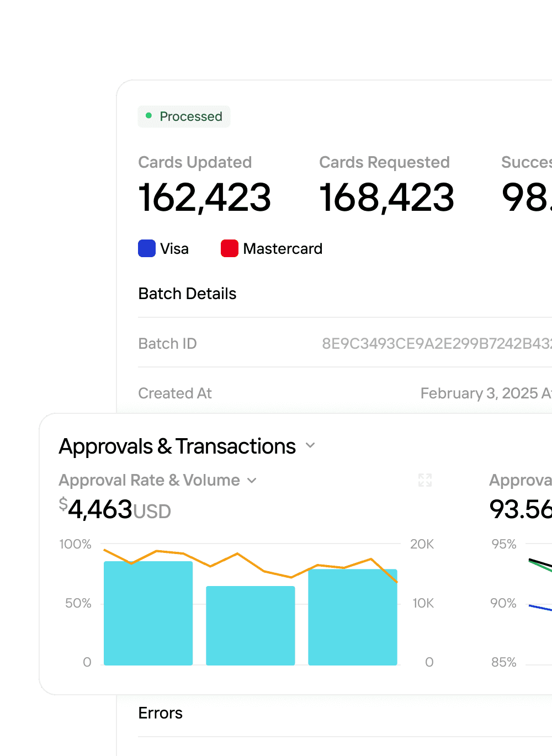Click the third cyan volume bar
552x756 pixels.
pos(353,617)
